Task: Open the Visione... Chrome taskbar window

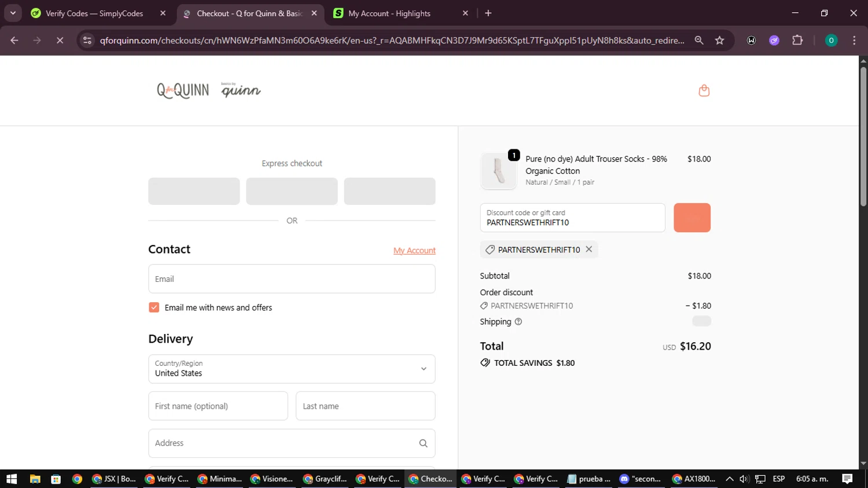Action: (x=272, y=479)
